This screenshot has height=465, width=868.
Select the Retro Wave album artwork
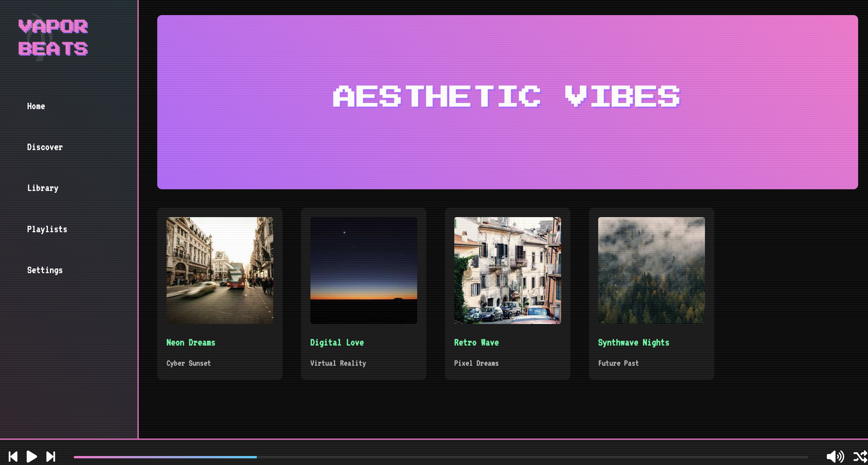click(x=507, y=271)
